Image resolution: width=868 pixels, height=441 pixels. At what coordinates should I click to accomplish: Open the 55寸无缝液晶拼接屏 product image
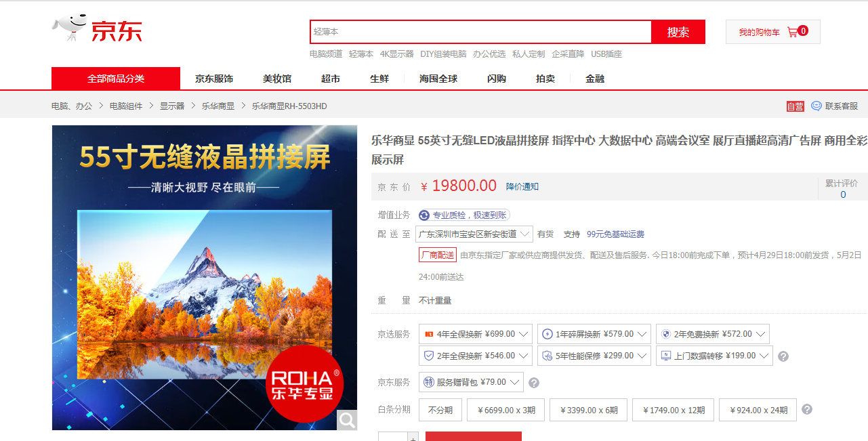(x=205, y=278)
